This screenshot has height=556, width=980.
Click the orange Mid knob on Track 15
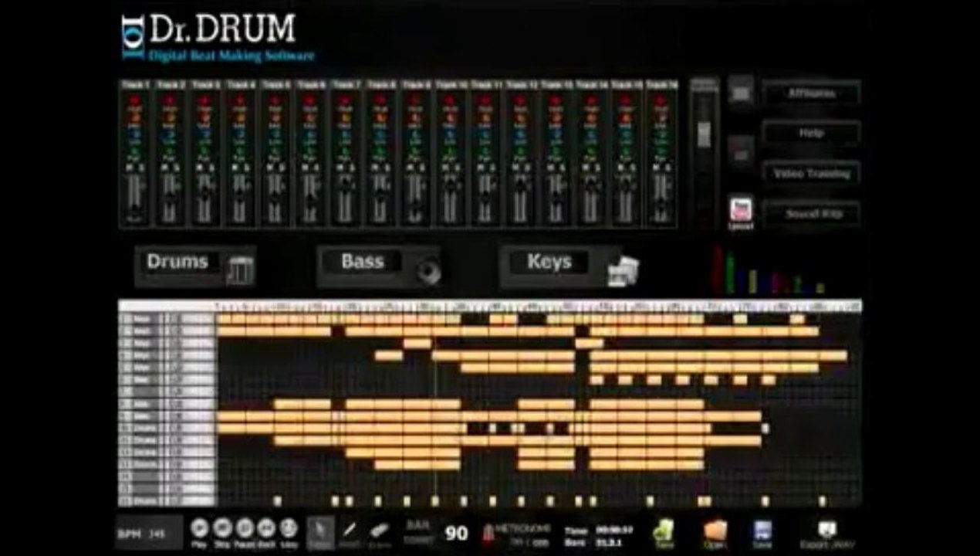(627, 117)
